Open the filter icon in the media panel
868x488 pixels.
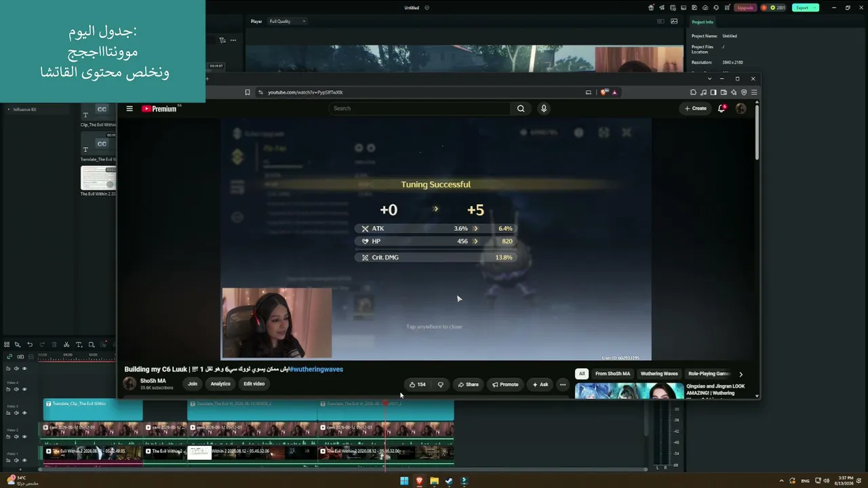tap(222, 40)
